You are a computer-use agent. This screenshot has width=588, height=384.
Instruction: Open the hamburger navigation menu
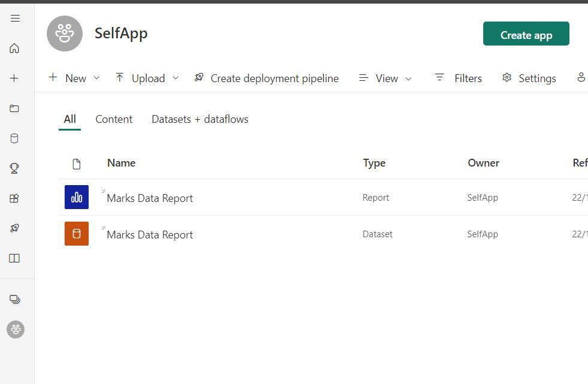click(15, 19)
